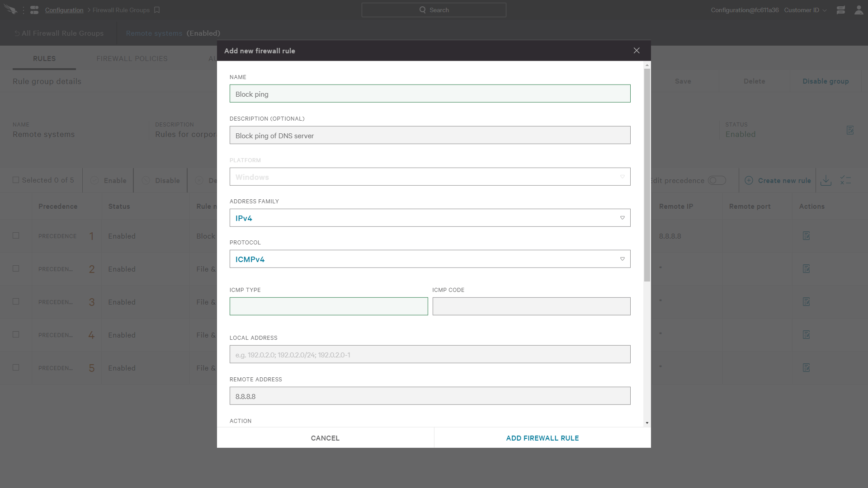Click the Disable circle icon
Screen dimensions: 868x488
[146, 180]
